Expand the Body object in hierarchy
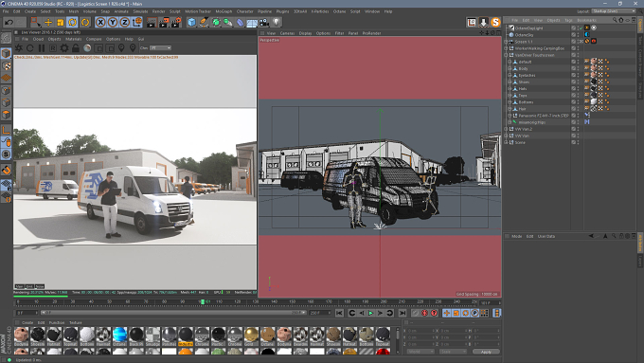Image resolution: width=644 pixels, height=363 pixels. point(510,68)
